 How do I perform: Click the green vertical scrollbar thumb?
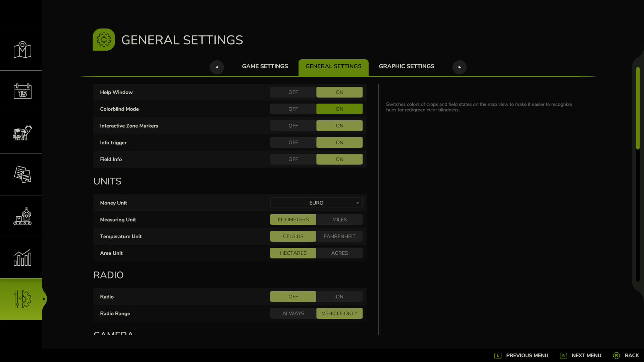638,108
